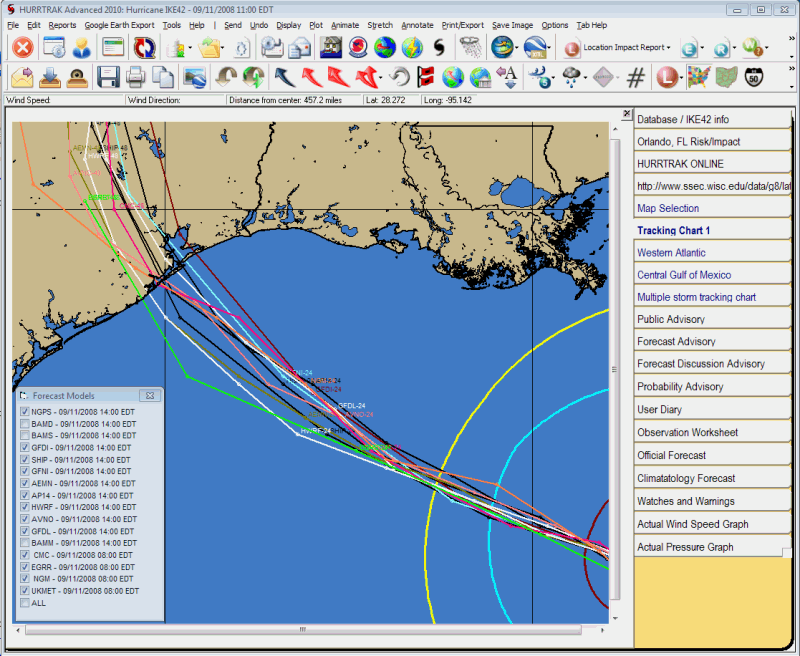Check the ALL forecast models box
The width and height of the screenshot is (800, 656).
(25, 603)
